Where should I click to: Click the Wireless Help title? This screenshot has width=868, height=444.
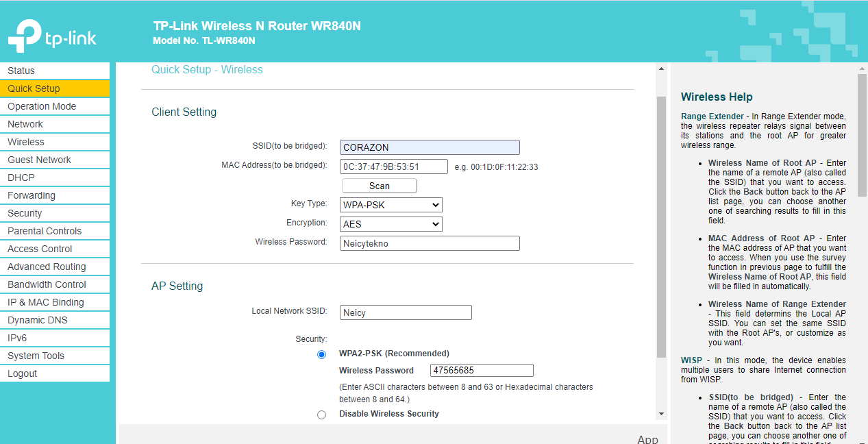717,97
